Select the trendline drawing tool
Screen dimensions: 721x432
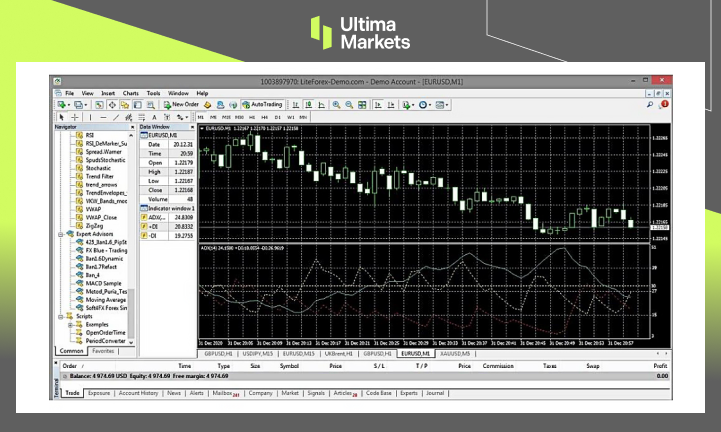(x=116, y=117)
